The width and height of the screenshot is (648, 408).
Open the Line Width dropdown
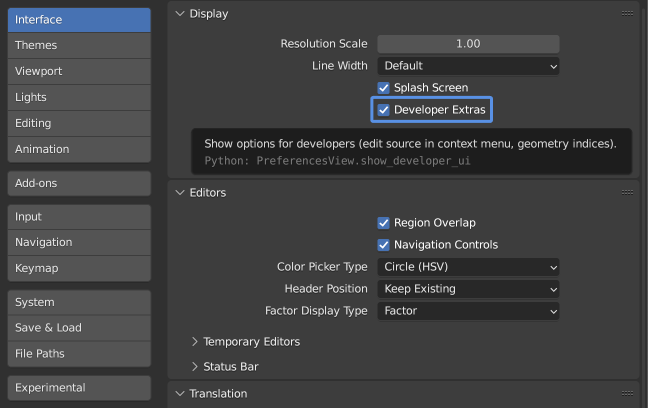pyautogui.click(x=468, y=66)
